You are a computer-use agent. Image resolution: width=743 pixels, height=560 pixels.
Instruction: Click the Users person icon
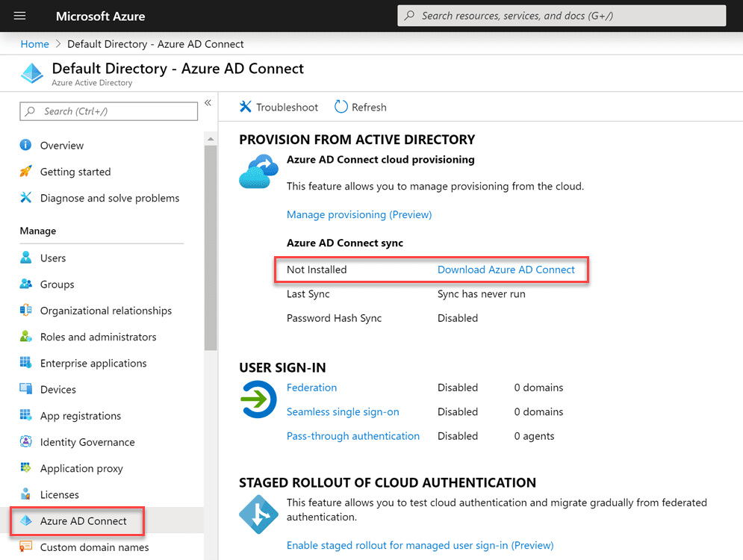click(26, 258)
